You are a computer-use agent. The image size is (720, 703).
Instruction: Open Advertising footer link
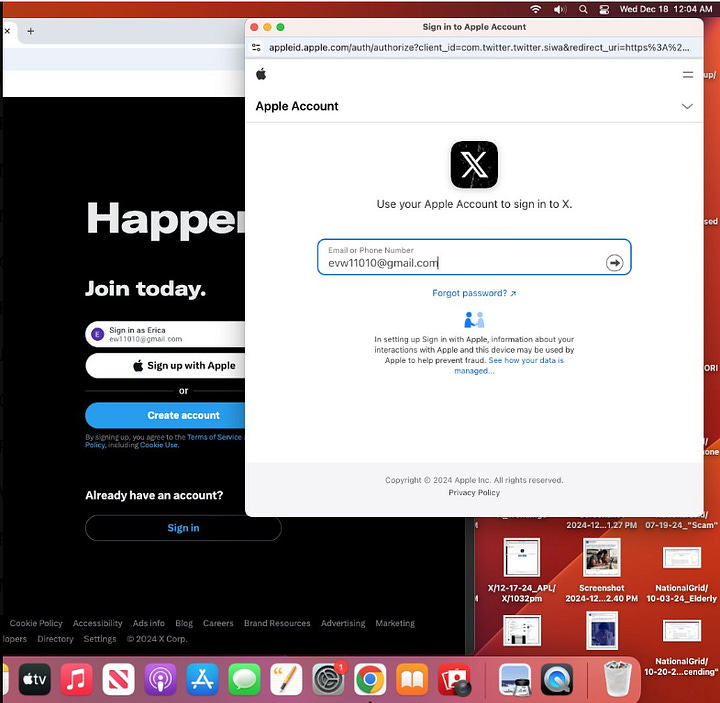343,623
